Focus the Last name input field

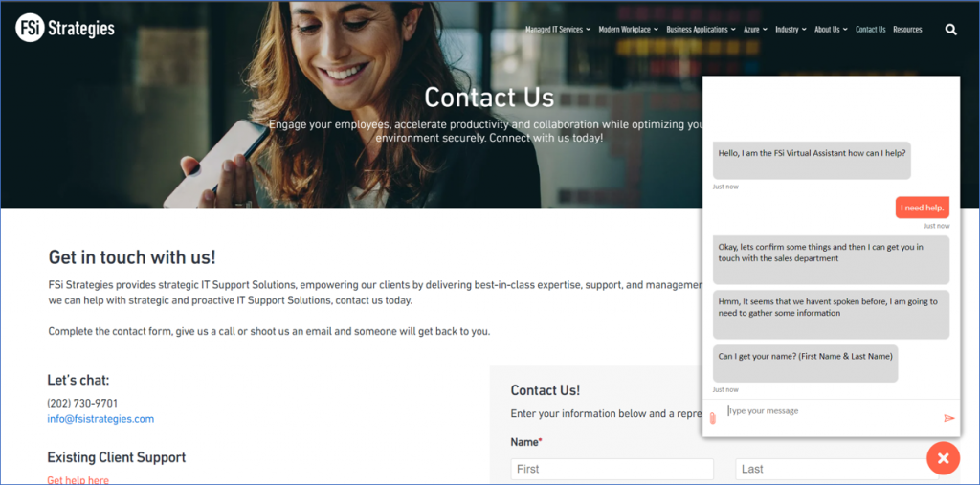[x=836, y=469]
